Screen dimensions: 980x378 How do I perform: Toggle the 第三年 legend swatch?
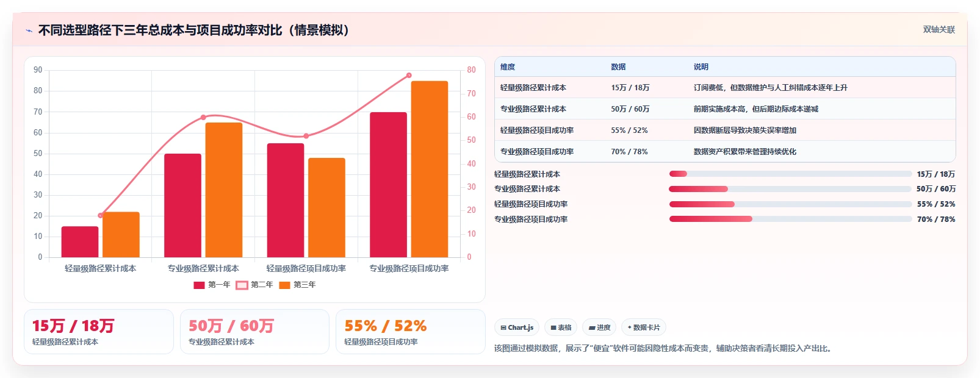[284, 285]
